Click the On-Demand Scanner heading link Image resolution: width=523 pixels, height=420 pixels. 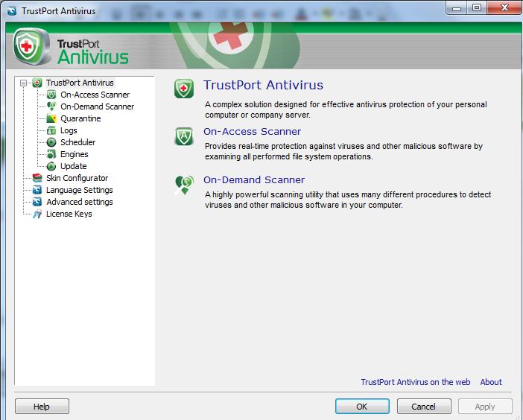pos(254,179)
